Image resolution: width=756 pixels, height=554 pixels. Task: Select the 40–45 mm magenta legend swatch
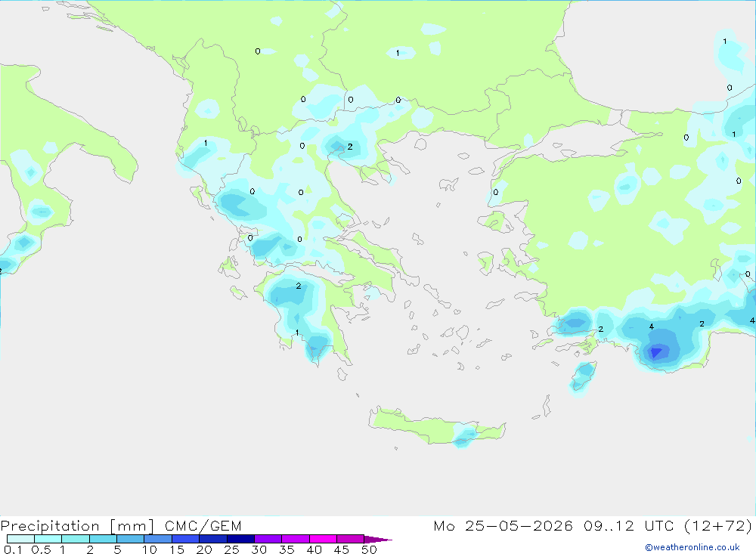click(x=323, y=539)
